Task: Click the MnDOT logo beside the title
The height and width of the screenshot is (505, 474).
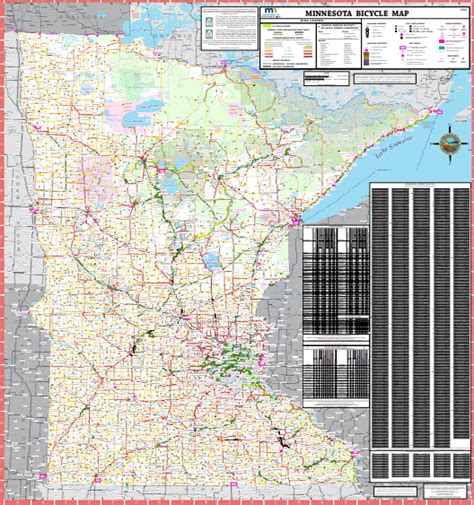Action: coord(271,12)
